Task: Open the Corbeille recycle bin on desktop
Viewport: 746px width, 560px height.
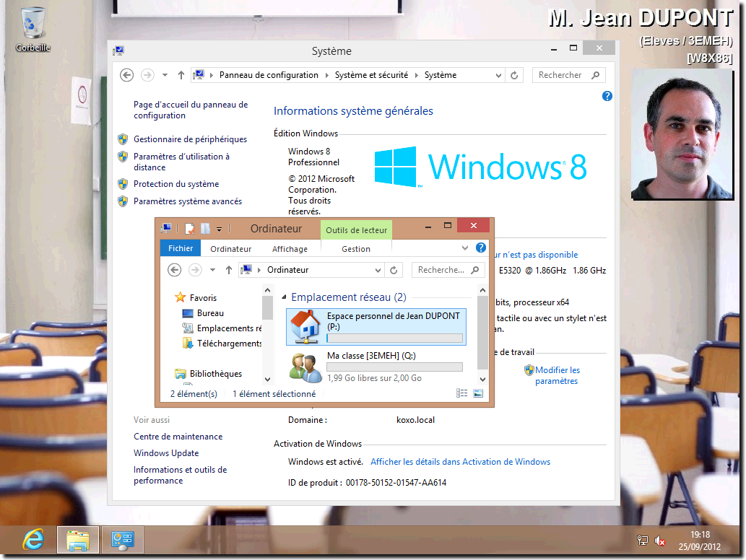Action: (x=32, y=27)
